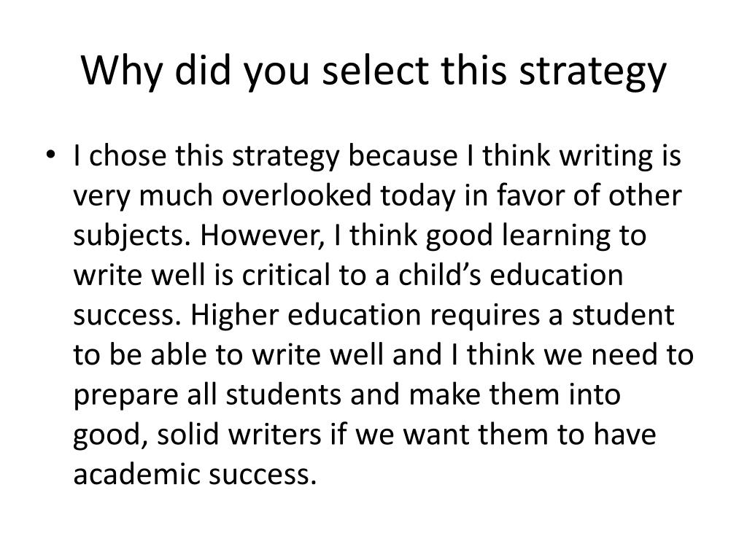Image resolution: width=747 pixels, height=560 pixels.
Task: Click the slide title "Why did you select this strategy"
Action: [x=373, y=71]
